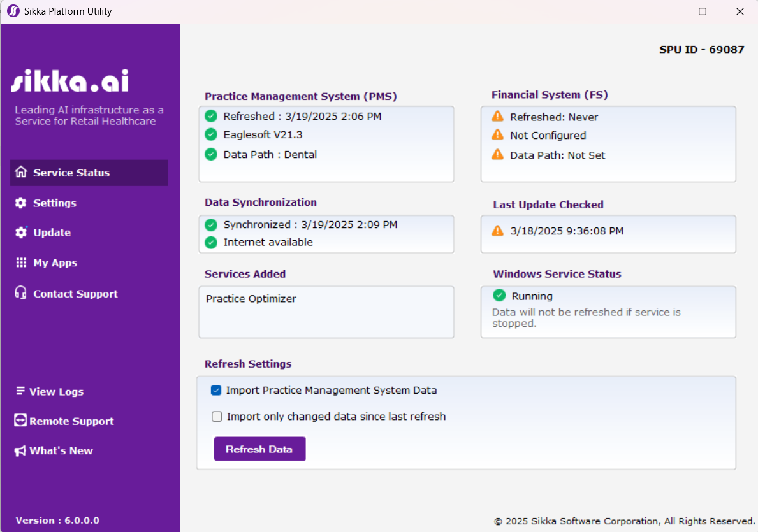Click the SPU ID - 69087 text
Viewport: 758px width, 532px height.
click(x=701, y=49)
